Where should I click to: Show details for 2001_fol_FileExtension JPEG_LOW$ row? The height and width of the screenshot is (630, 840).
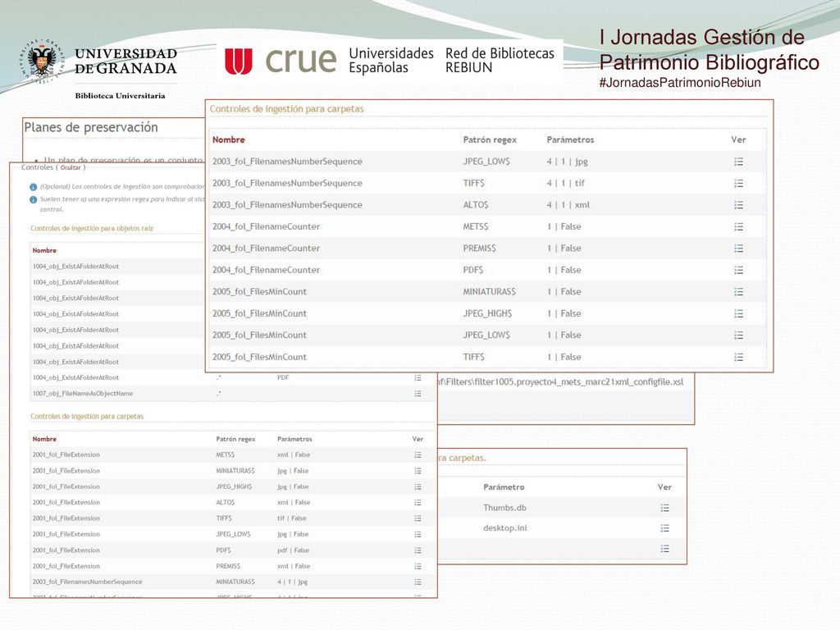pos(418,534)
